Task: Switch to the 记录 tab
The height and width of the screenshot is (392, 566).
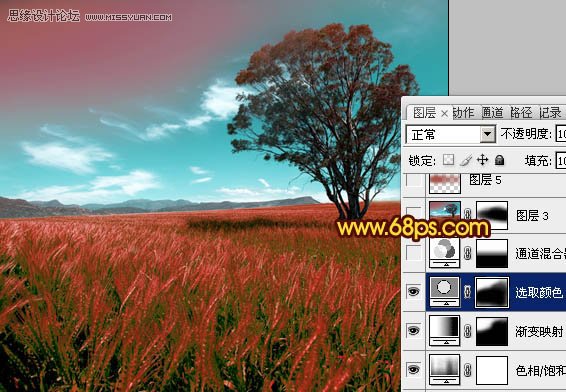Action: point(550,113)
